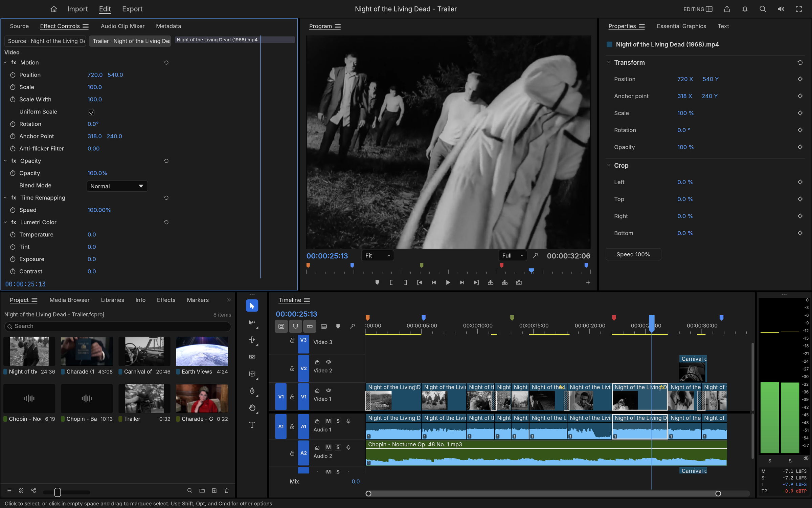Collapse the Lumetri Color effect
The width and height of the screenshot is (812, 508).
click(5, 223)
